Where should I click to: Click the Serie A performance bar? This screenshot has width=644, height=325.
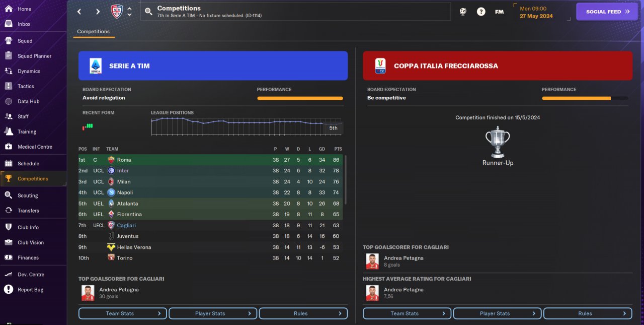300,98
